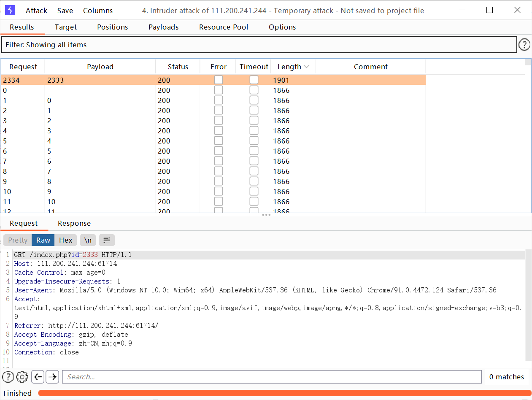The height and width of the screenshot is (400, 532).
Task: Click the Host header line
Action: (65, 264)
